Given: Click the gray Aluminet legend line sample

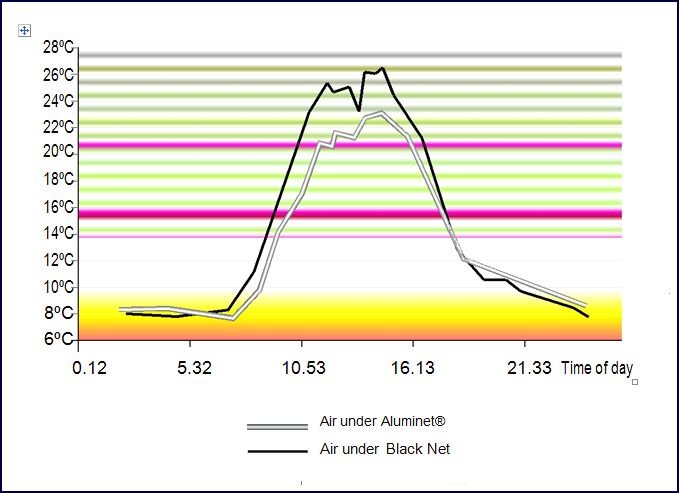Looking at the screenshot, I should [276, 423].
